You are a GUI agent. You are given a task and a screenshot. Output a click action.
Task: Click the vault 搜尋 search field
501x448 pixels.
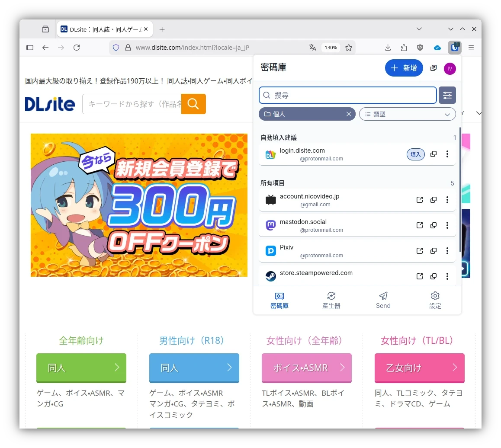coord(347,95)
